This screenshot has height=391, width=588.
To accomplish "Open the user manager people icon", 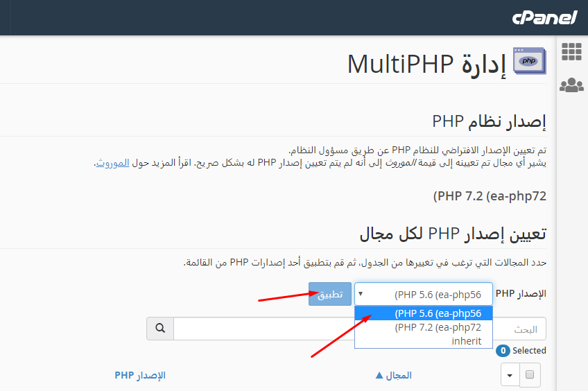I will [571, 85].
